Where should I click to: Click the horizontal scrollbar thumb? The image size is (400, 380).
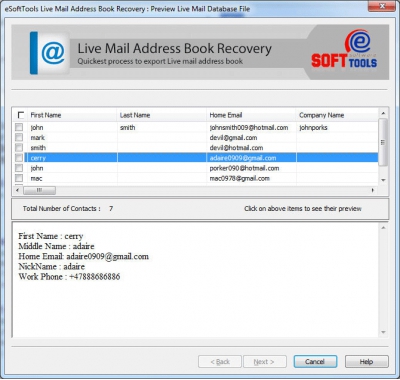pos(39,190)
